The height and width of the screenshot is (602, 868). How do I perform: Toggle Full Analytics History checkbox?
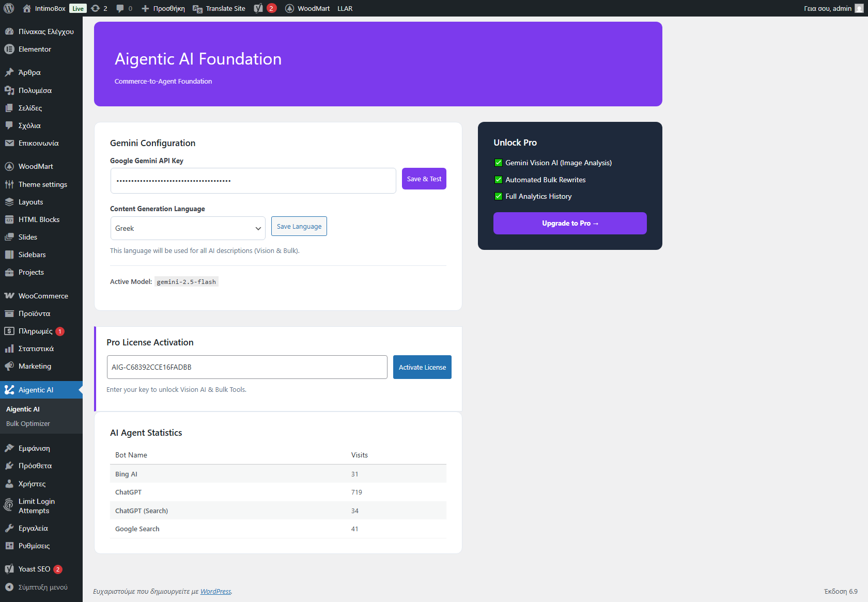click(x=498, y=196)
